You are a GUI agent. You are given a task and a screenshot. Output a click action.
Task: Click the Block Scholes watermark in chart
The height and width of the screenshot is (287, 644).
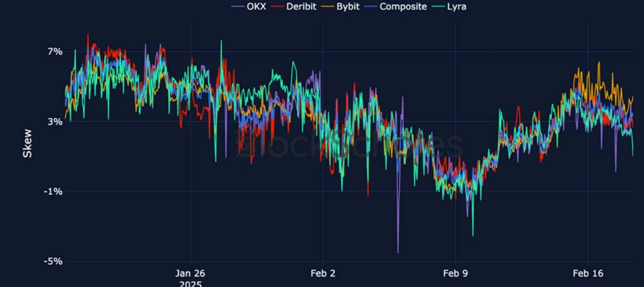349,145
